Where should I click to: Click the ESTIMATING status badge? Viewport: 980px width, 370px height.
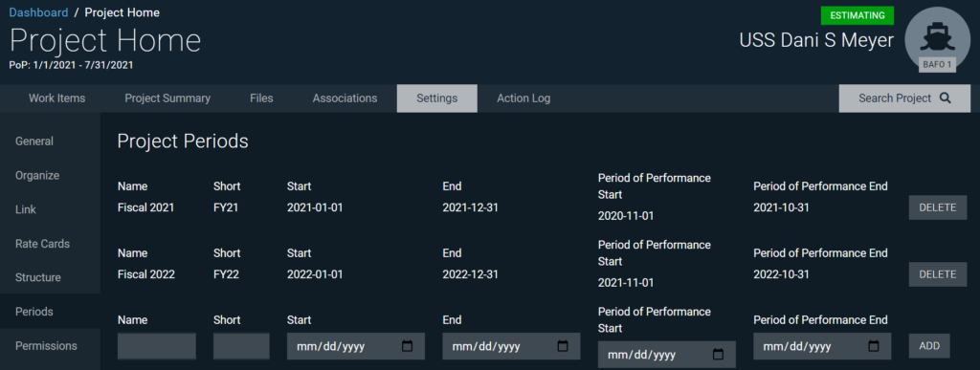pyautogui.click(x=857, y=15)
